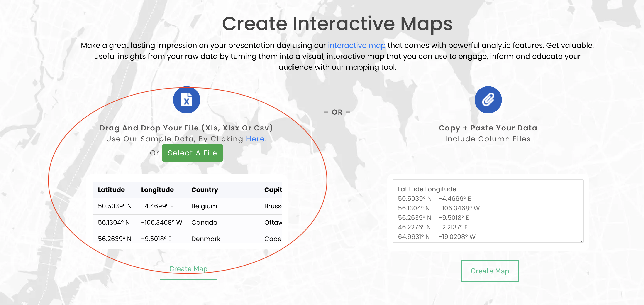This screenshot has height=305, width=644.
Task: Click the table cell -4.4699° E
Action: (x=157, y=206)
